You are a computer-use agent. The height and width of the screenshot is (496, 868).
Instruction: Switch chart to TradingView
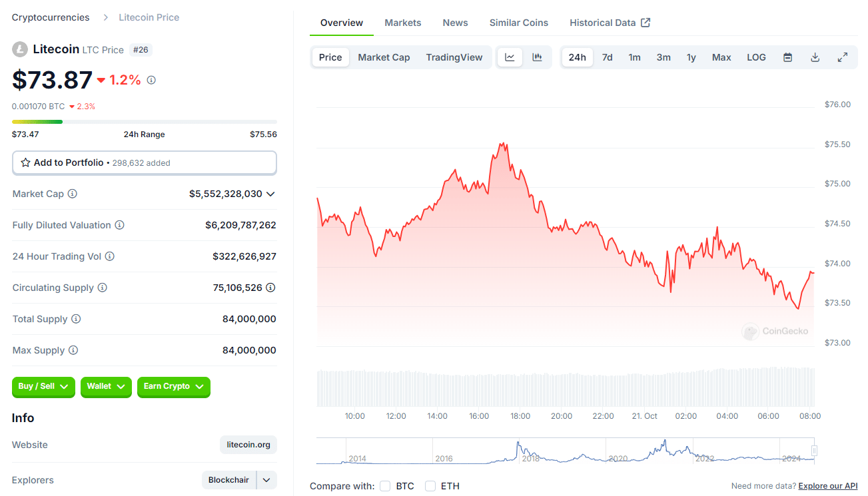[x=454, y=57]
